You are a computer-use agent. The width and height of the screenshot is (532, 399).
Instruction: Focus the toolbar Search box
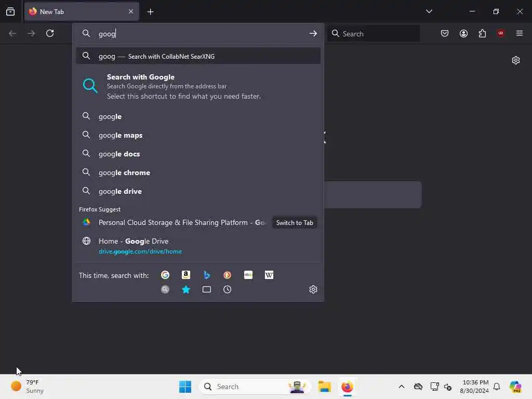point(374,34)
